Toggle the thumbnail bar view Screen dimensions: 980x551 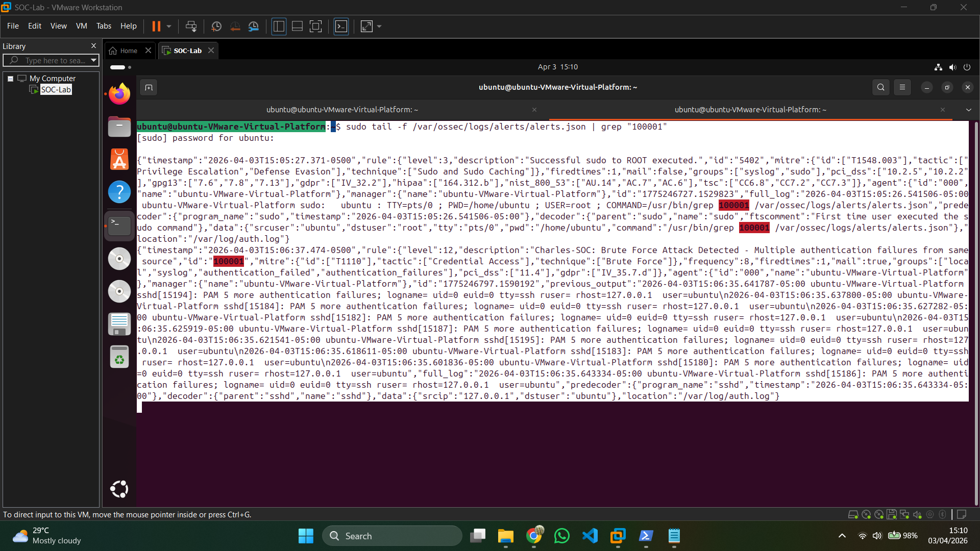[x=297, y=26]
